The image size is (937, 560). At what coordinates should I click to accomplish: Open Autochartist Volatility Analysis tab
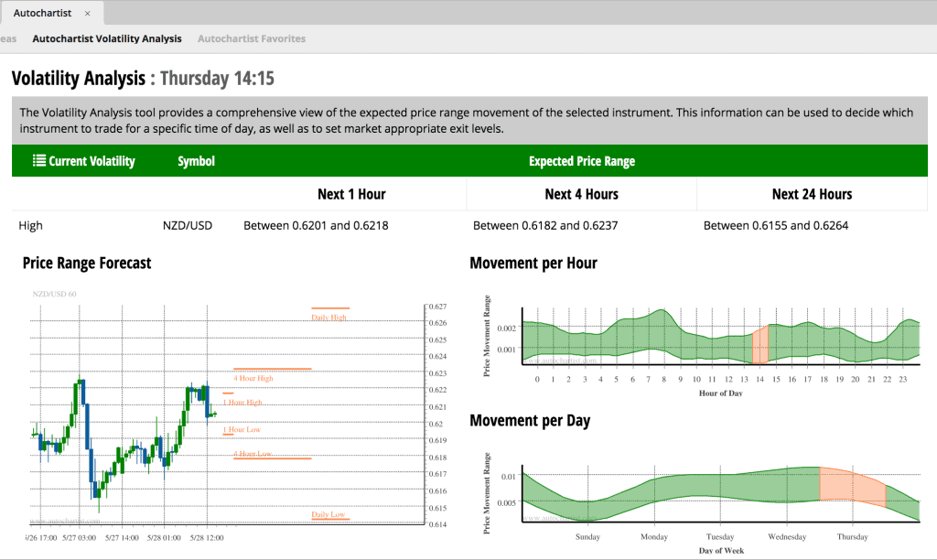tap(107, 38)
